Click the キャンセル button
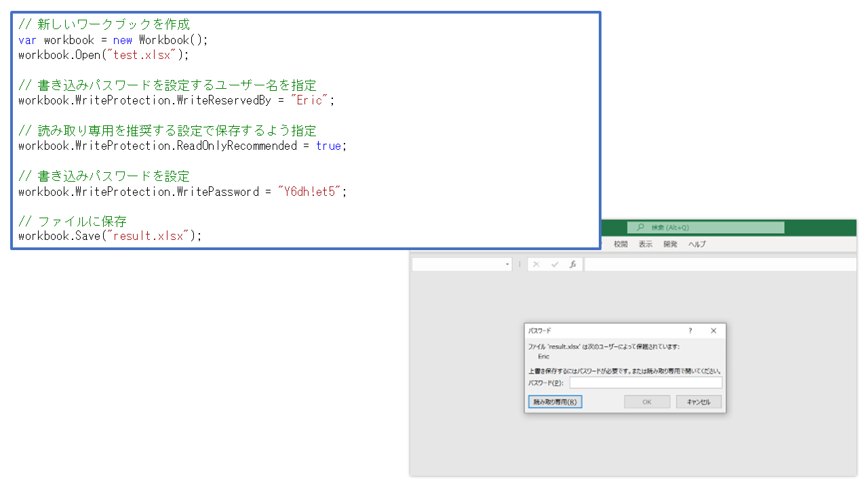 point(698,402)
